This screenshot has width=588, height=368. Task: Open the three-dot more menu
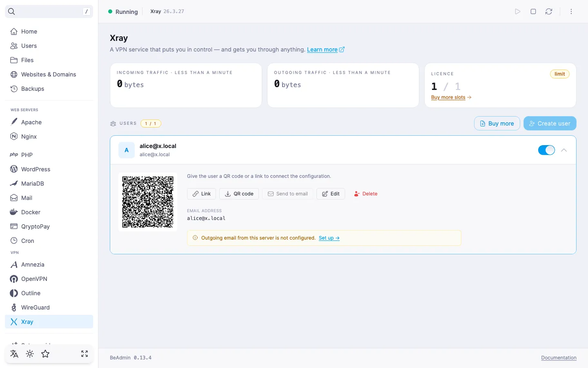(x=571, y=11)
